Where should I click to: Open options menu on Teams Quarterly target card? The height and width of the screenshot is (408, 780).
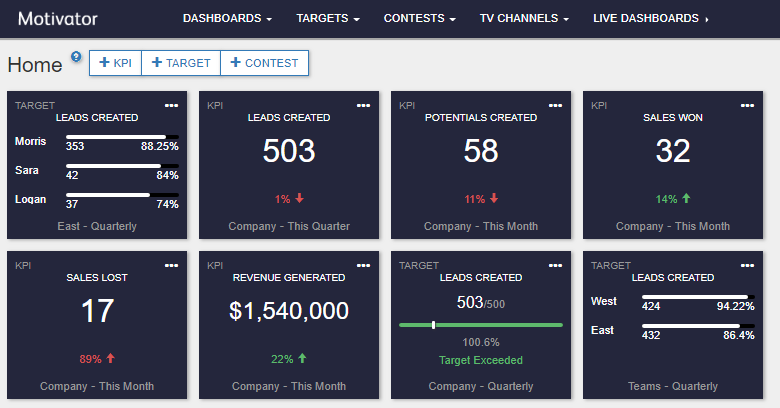(747, 265)
